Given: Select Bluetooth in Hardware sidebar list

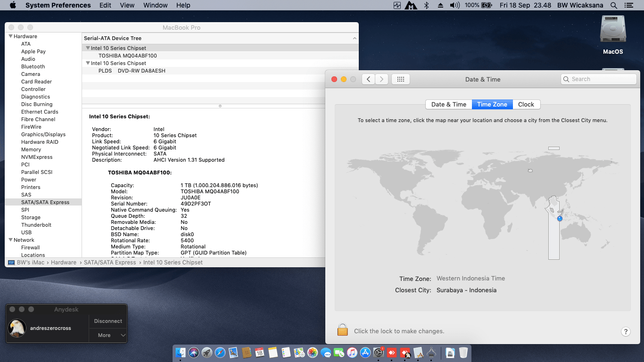Looking at the screenshot, I should point(33,66).
